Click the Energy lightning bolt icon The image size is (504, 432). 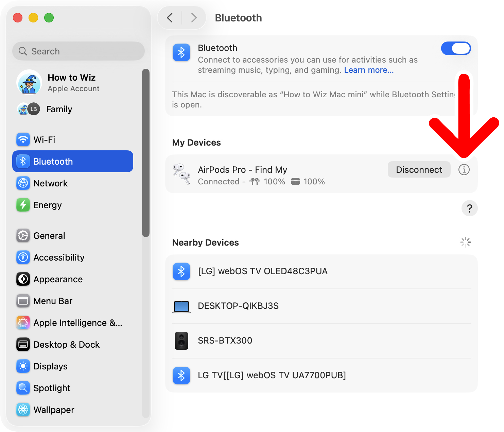click(23, 205)
